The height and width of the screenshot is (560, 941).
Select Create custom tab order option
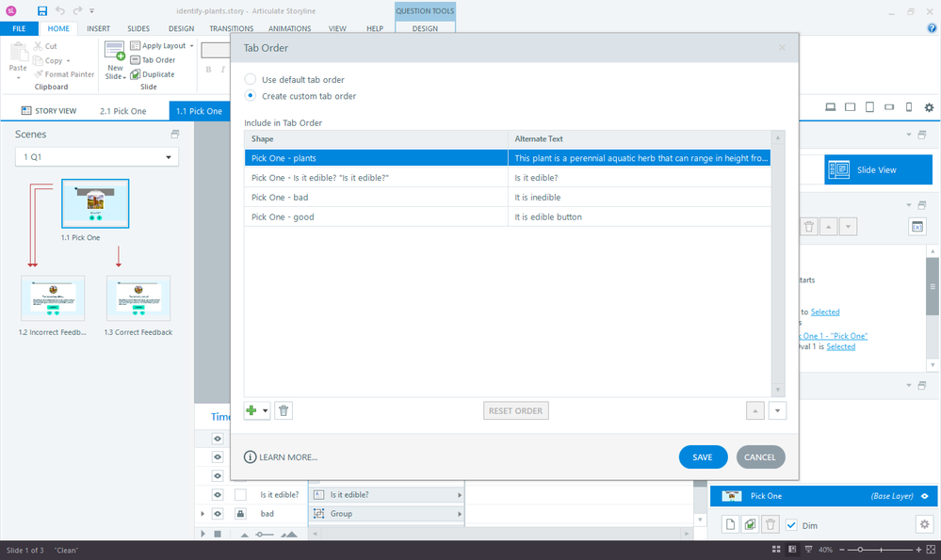click(x=251, y=96)
